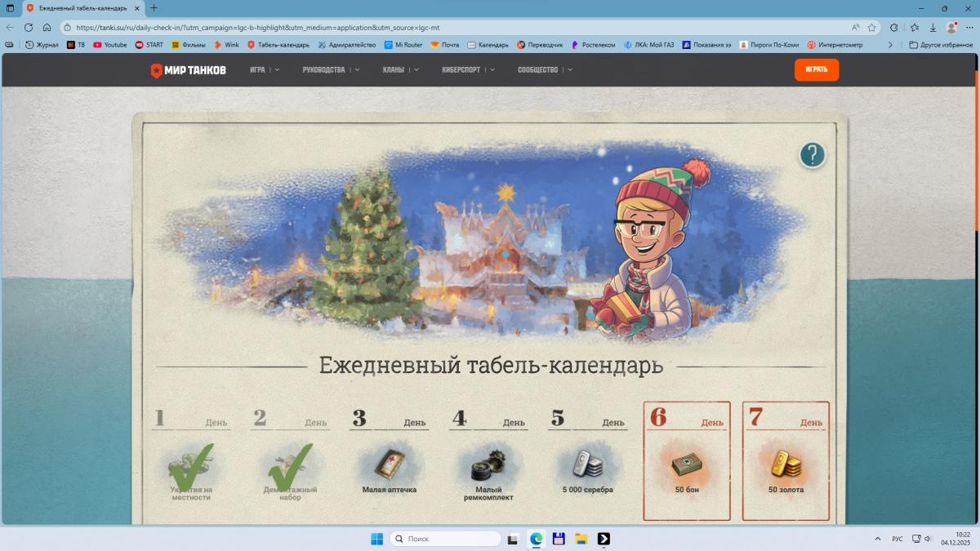Open the Адмиралтейство bookmark

click(x=346, y=45)
